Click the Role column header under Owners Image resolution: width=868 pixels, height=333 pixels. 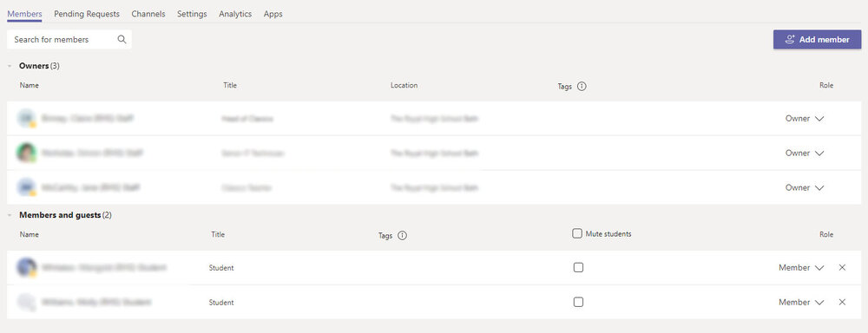(826, 85)
